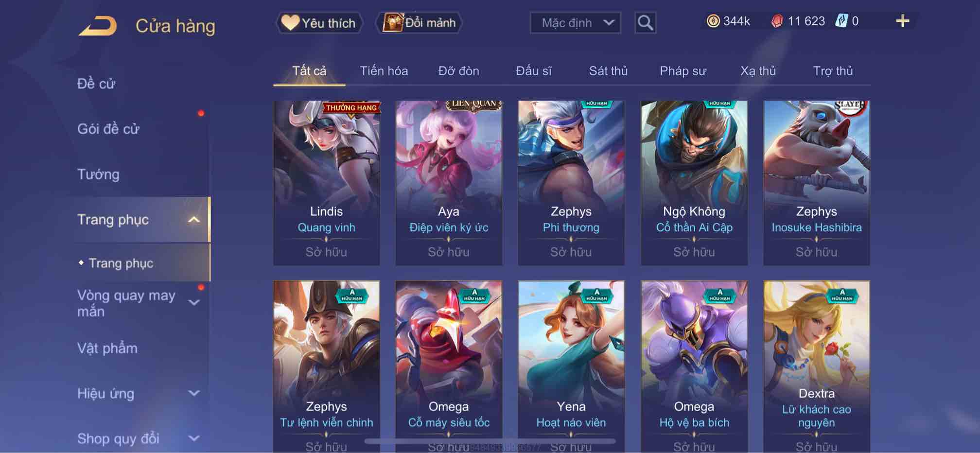The height and width of the screenshot is (453, 980).
Task: Tap the gold coin icon showing 344k
Action: click(713, 21)
